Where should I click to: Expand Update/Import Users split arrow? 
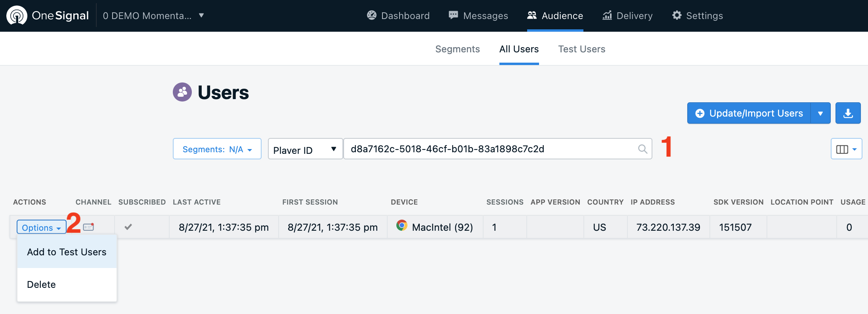pos(820,113)
